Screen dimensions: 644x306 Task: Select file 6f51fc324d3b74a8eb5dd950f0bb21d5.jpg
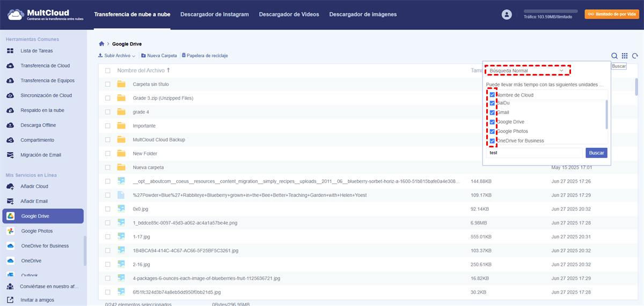177,292
